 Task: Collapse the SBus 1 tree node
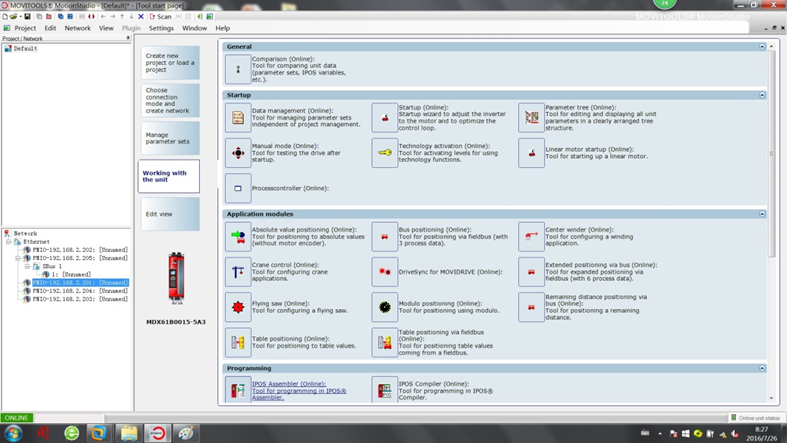coord(27,266)
